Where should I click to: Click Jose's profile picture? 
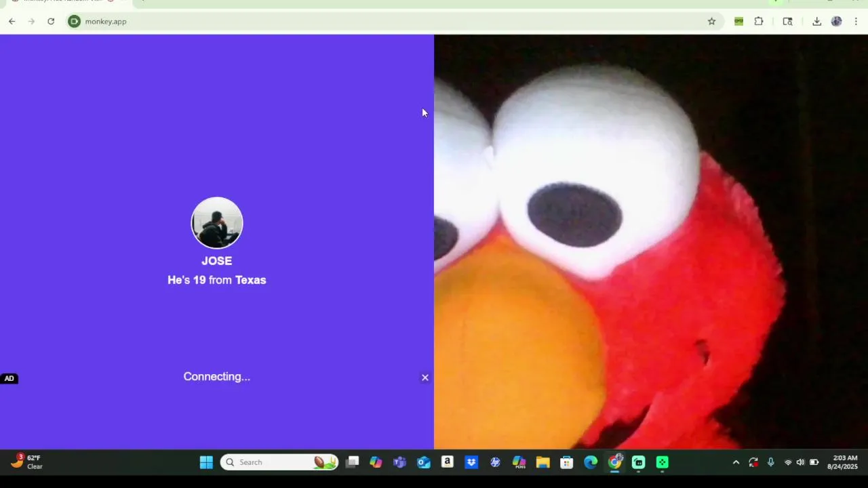point(217,223)
